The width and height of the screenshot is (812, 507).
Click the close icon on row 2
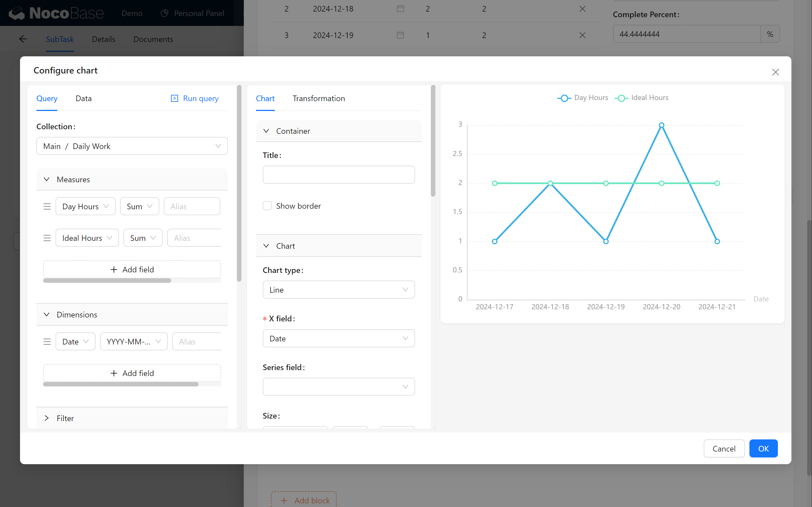coord(582,9)
